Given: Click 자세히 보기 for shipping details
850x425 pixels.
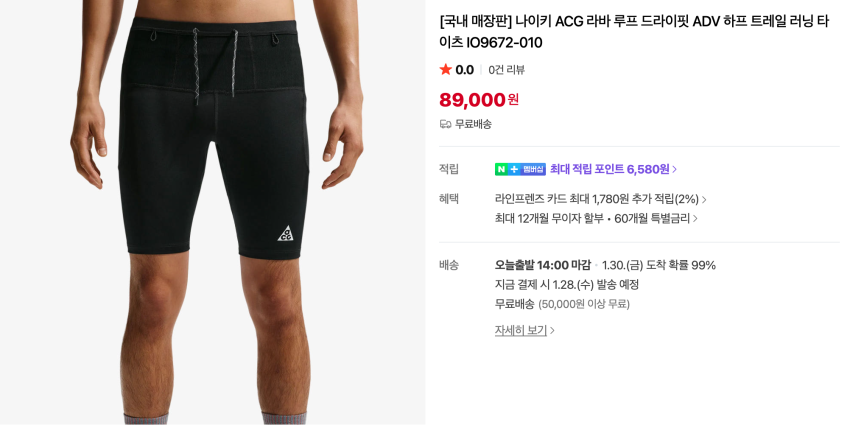Looking at the screenshot, I should pyautogui.click(x=521, y=330).
